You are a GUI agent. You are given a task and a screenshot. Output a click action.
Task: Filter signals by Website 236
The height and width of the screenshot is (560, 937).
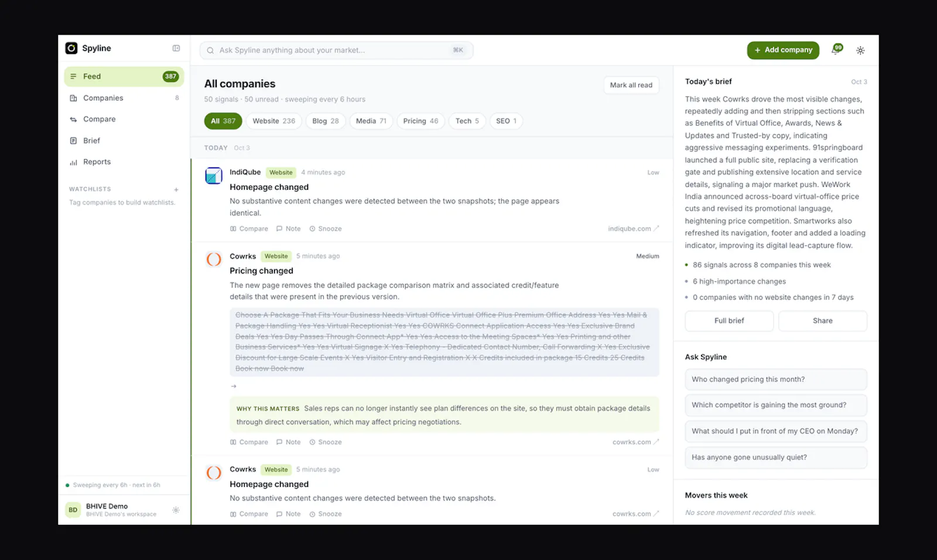click(x=274, y=121)
